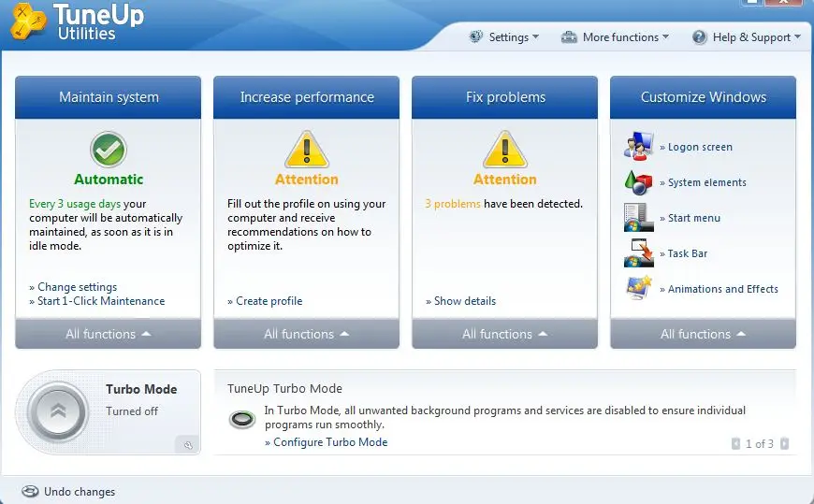
Task: Click the Increase performance warning triangle icon
Action: [x=306, y=150]
